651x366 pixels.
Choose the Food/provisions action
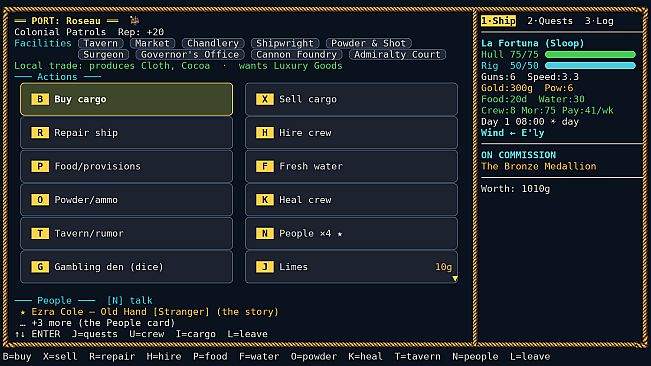[126, 166]
